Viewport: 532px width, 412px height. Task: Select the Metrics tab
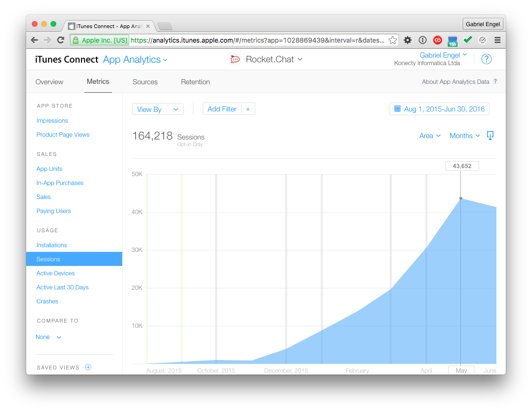coord(98,81)
